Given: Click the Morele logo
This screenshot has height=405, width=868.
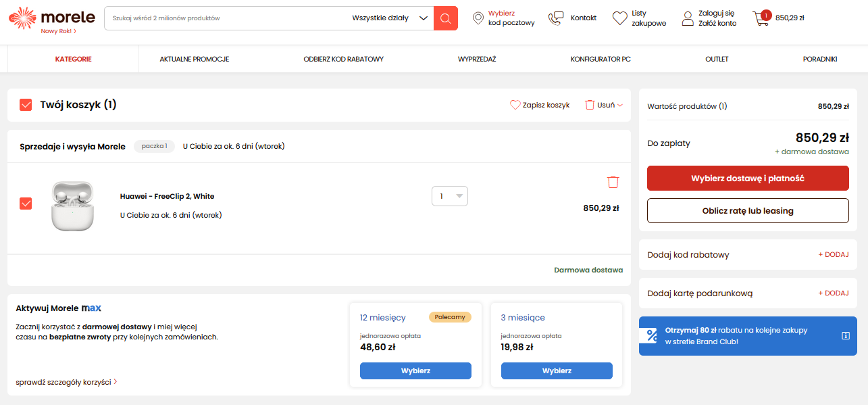Looking at the screenshot, I should [x=42, y=18].
